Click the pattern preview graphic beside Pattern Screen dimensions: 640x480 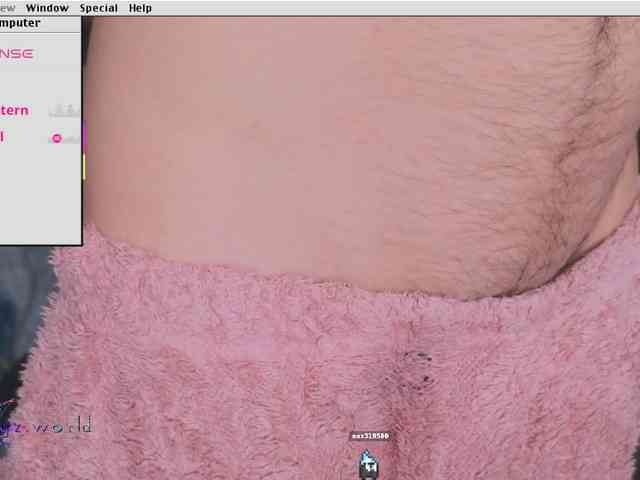coord(64,110)
